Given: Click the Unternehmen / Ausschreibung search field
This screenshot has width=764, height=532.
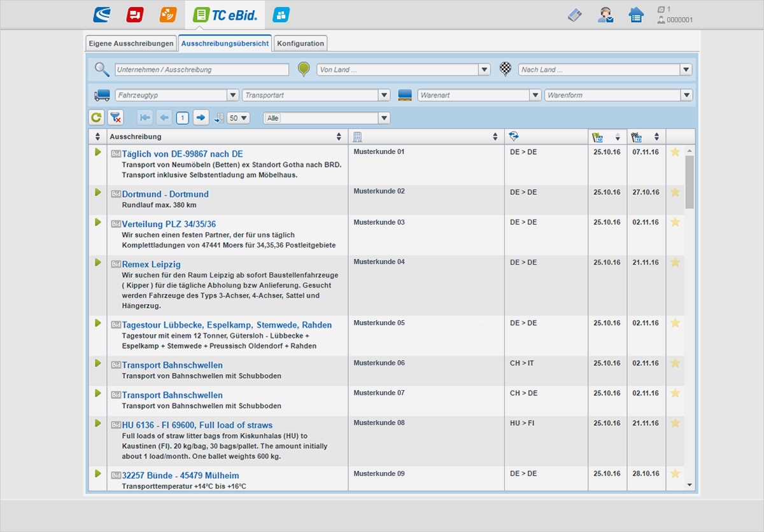Looking at the screenshot, I should click(x=202, y=69).
